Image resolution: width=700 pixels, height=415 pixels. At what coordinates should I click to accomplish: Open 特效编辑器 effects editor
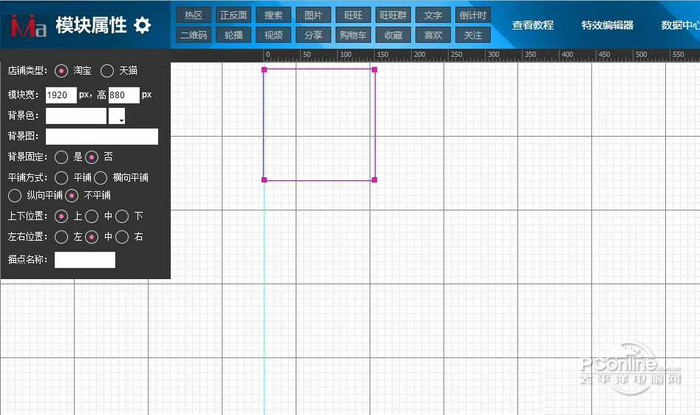[x=607, y=25]
